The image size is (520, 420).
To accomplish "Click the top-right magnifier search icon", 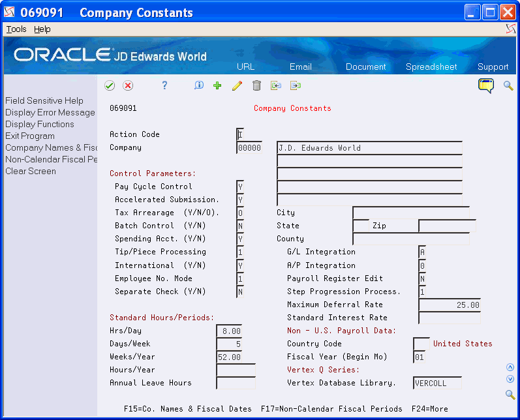I will pyautogui.click(x=508, y=85).
